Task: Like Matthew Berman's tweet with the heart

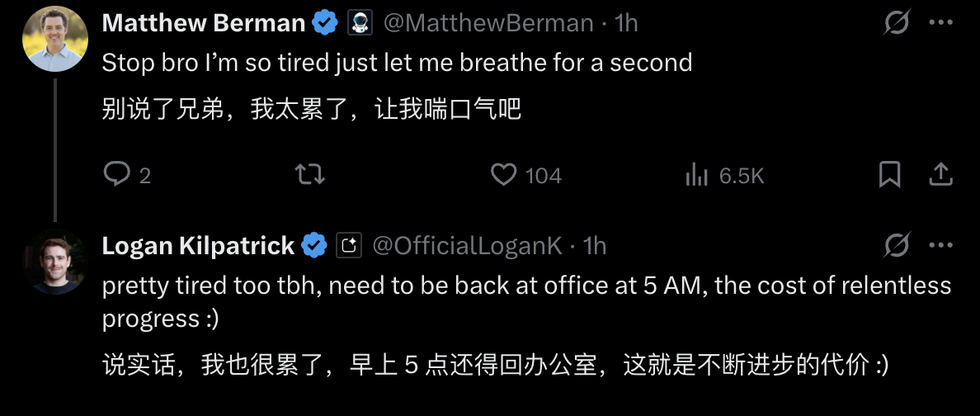Action: (503, 174)
